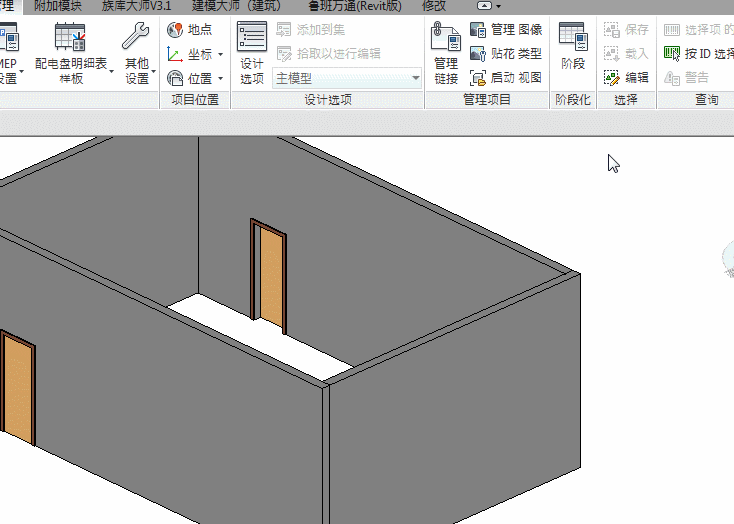The height and width of the screenshot is (524, 734).
Task: Switch to the 族库大师V3.1 tab
Action: (x=136, y=6)
